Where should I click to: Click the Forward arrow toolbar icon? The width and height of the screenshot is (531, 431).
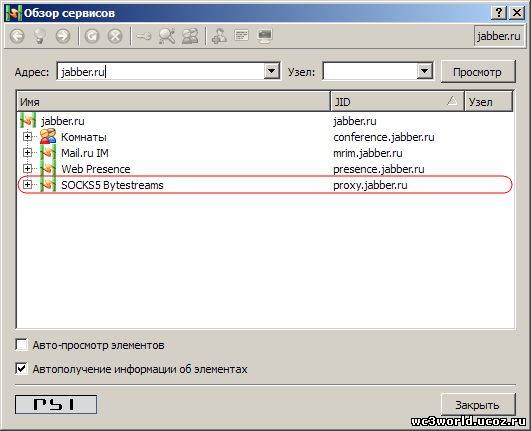pyautogui.click(x=63, y=36)
